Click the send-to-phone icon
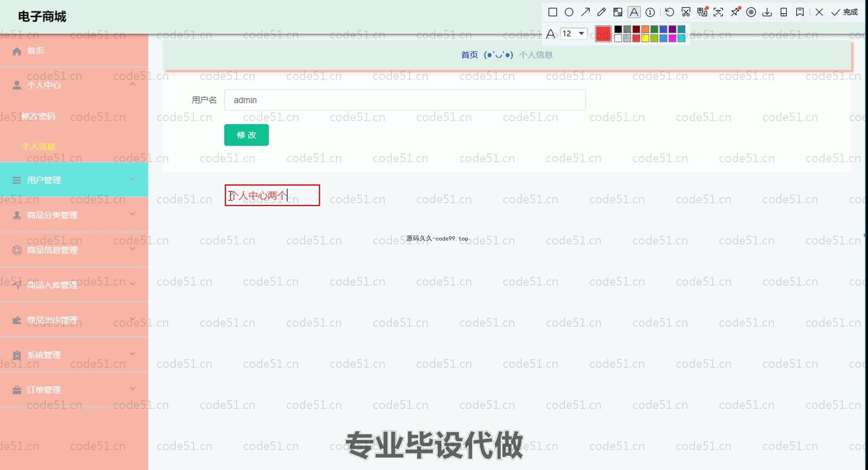The height and width of the screenshot is (470, 868). (x=783, y=12)
